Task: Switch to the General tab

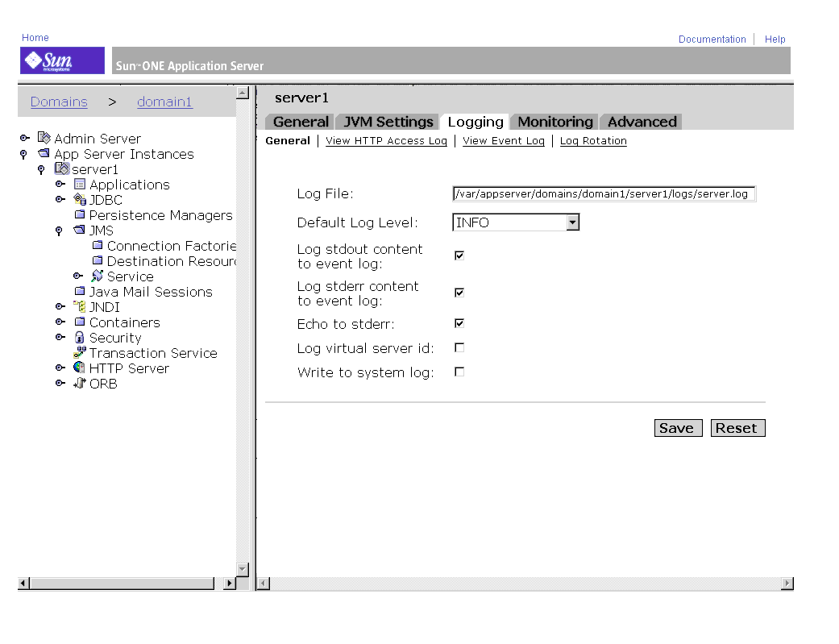Action: click(x=301, y=122)
